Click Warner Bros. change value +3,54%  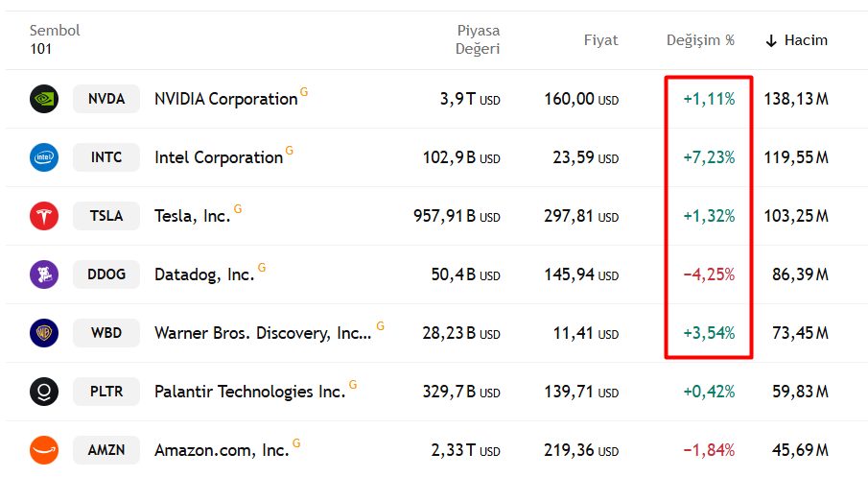[709, 333]
